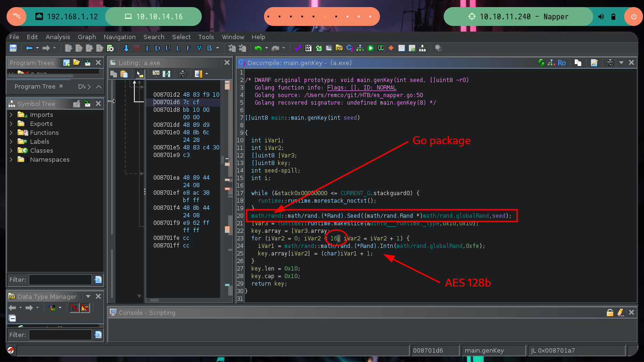Viewport: 644px width, 362px height.
Task: Click the Redo gray arrow
Action: [x=275, y=48]
